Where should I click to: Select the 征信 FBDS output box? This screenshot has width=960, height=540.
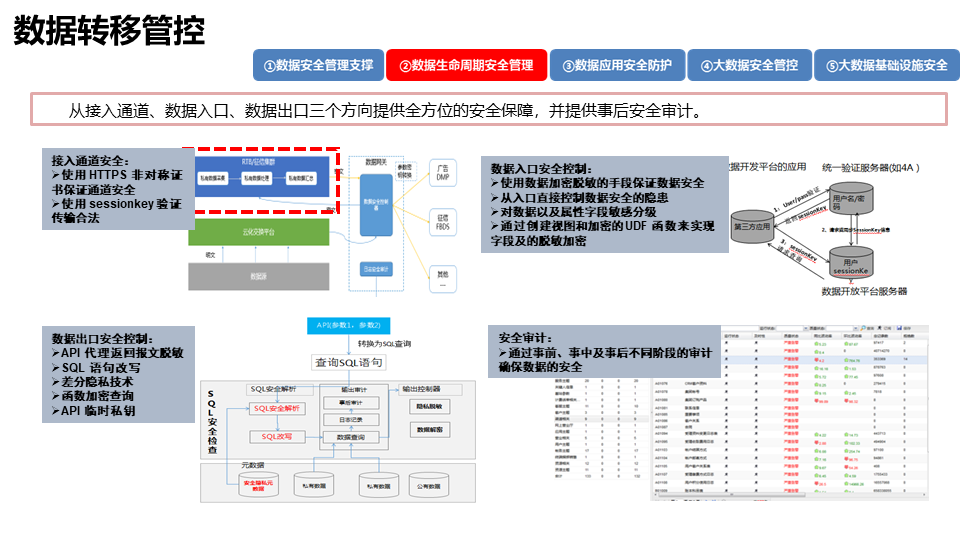tap(443, 222)
